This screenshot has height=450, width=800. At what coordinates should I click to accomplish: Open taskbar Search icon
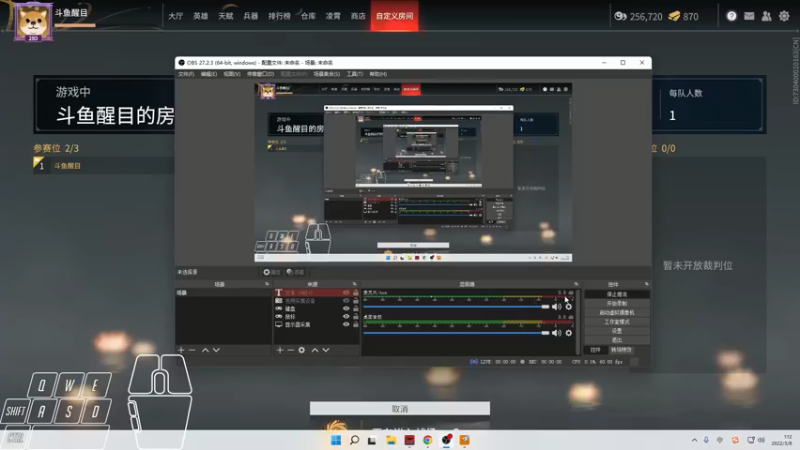[x=354, y=440]
